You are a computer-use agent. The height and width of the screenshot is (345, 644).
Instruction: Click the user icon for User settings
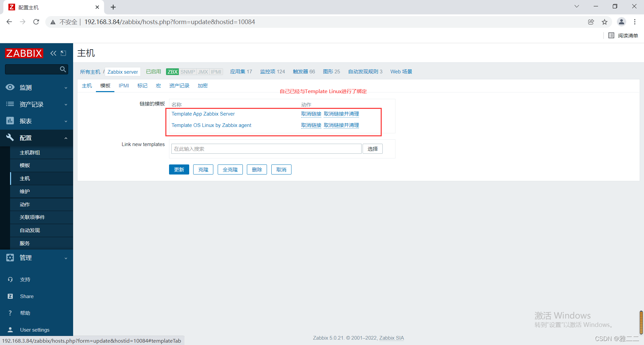(x=10, y=330)
